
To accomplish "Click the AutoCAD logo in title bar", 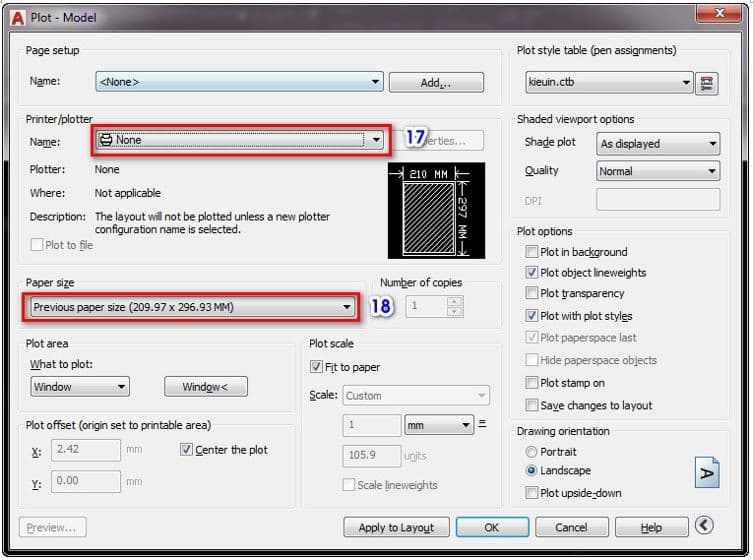I will click(x=17, y=18).
